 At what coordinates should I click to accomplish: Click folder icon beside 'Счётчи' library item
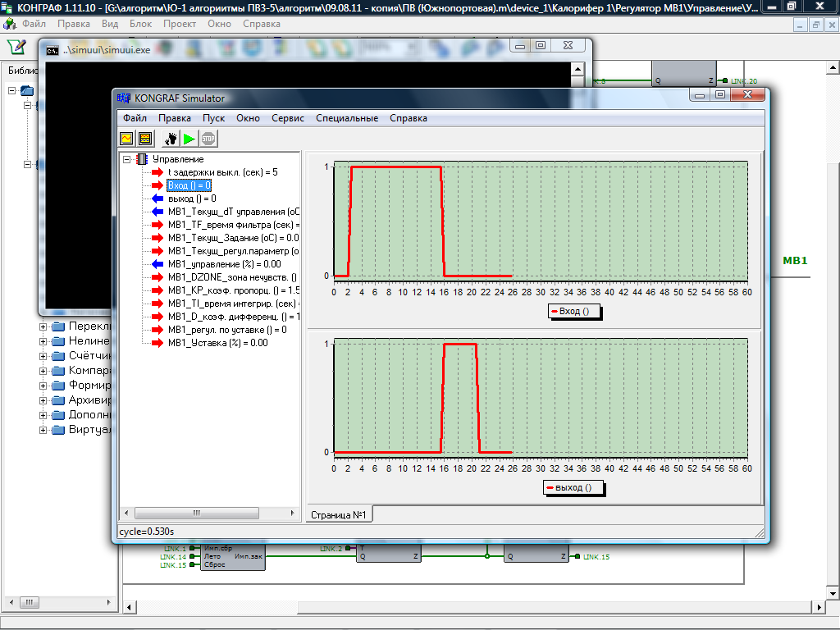(x=58, y=356)
